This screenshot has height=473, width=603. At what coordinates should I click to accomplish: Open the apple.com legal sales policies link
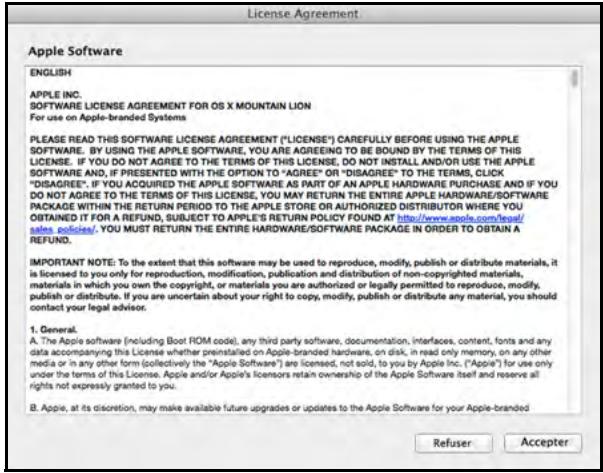460,218
